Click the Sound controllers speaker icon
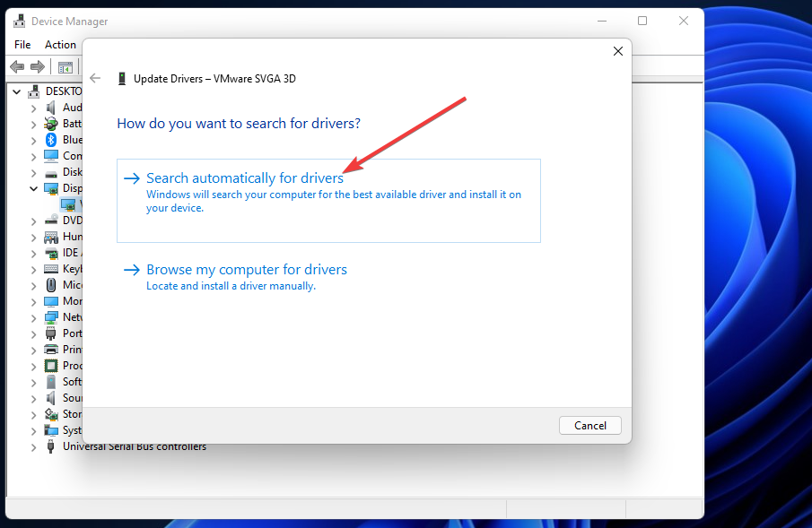The width and height of the screenshot is (812, 528). point(51,398)
